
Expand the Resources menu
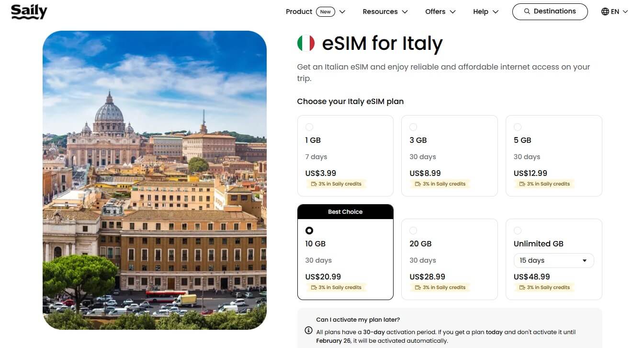pos(385,11)
